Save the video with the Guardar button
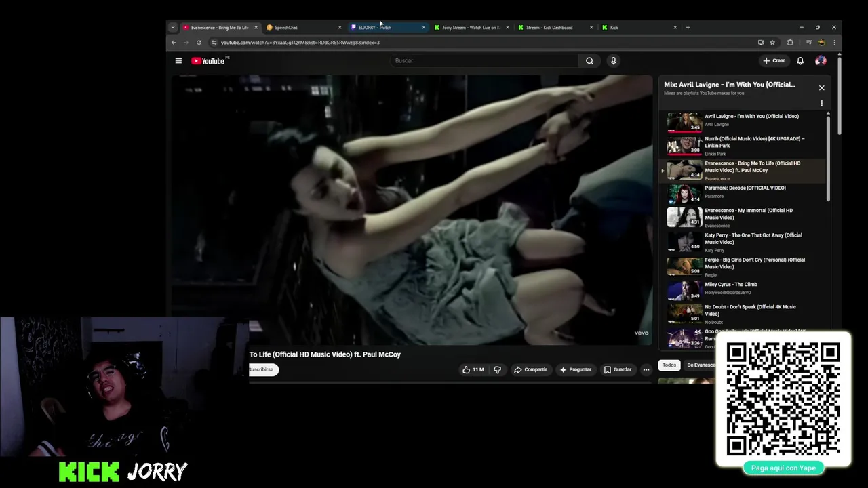Image resolution: width=868 pixels, height=488 pixels. tap(618, 369)
